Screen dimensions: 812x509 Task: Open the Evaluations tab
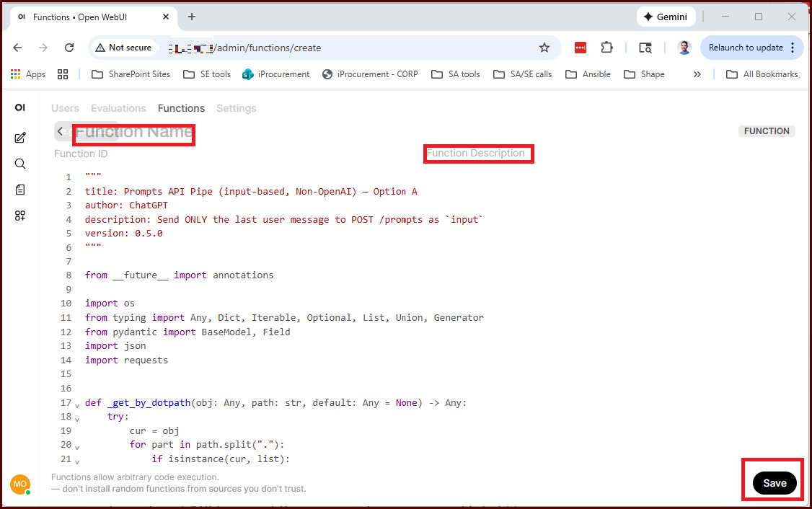click(x=118, y=108)
